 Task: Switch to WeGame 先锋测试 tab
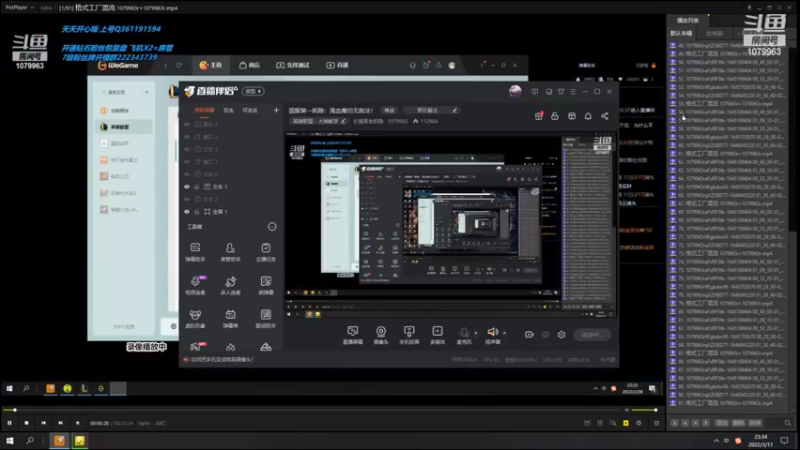[x=293, y=65]
